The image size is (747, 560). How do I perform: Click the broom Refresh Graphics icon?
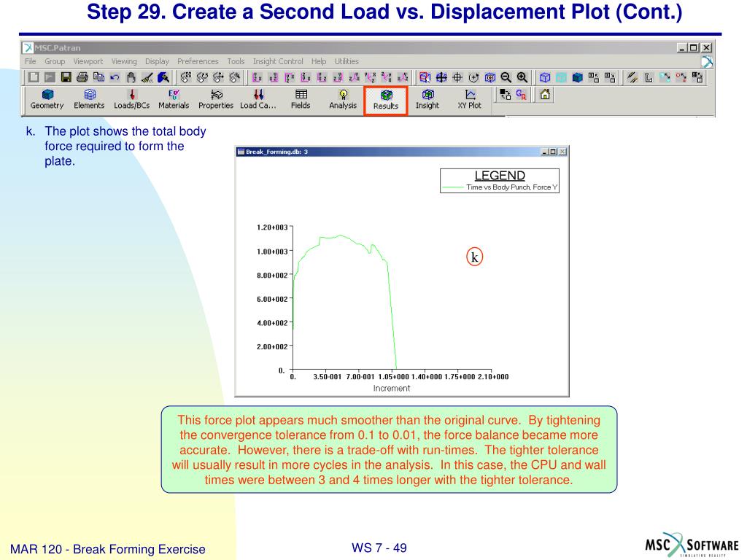click(x=147, y=77)
